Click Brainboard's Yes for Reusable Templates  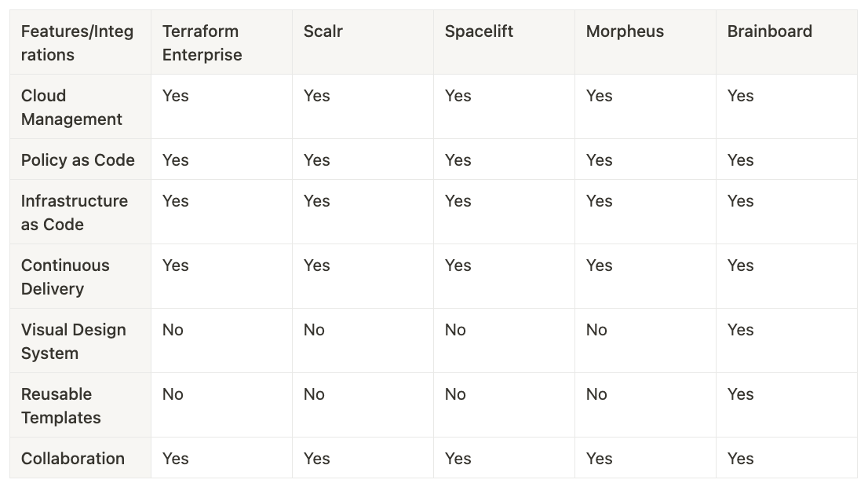coord(740,394)
